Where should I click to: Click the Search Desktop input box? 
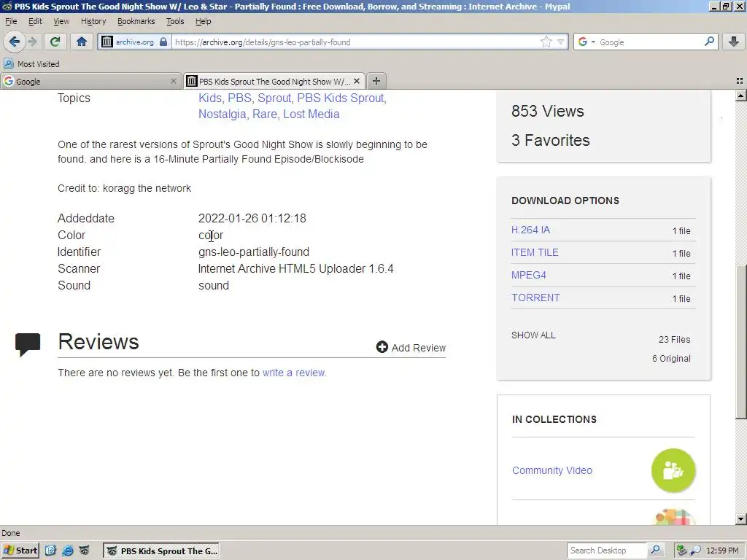(606, 551)
